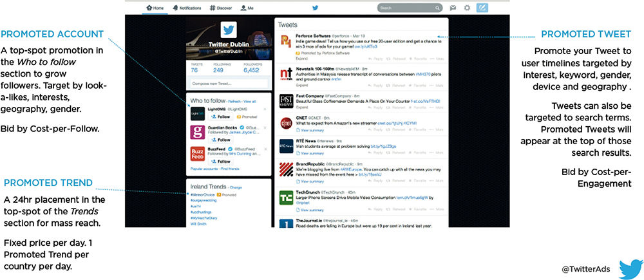View summary of the RTÉ News tweet
This screenshot has width=644, height=280.
tap(310, 153)
